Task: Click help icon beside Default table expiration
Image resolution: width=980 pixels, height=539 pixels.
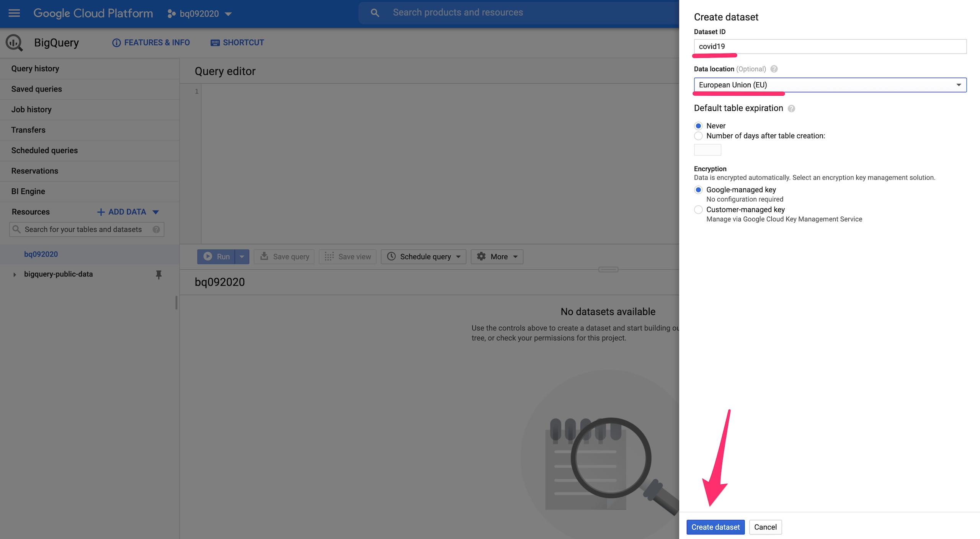Action: [791, 108]
